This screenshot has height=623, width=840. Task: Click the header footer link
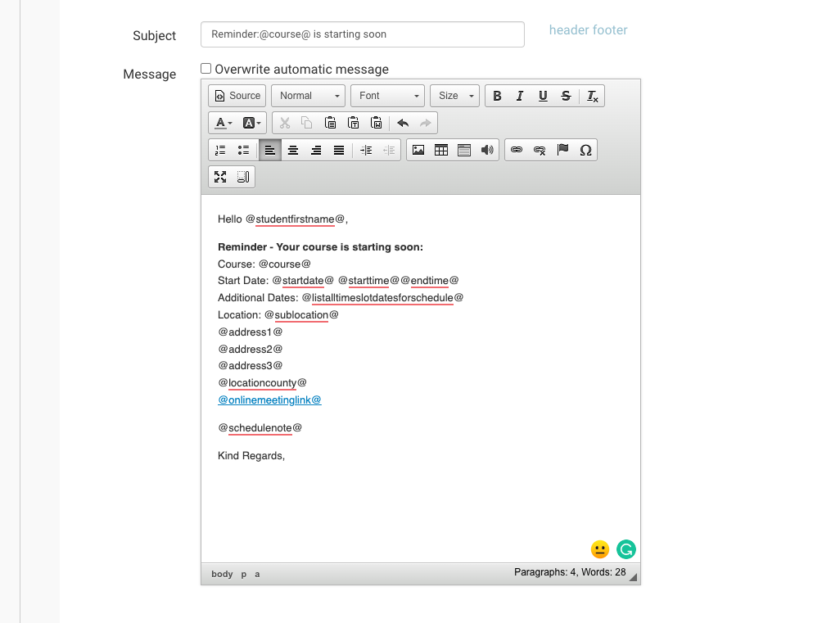588,30
